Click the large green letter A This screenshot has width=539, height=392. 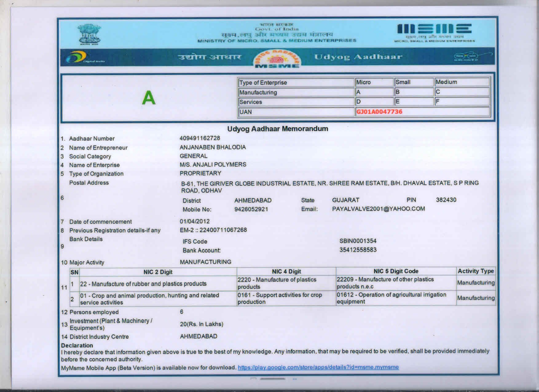[149, 98]
